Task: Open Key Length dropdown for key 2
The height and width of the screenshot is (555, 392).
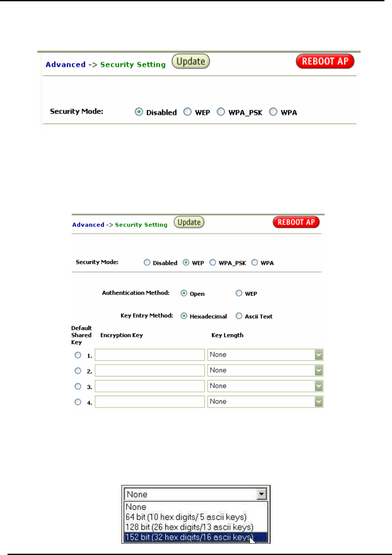Action: click(266, 371)
